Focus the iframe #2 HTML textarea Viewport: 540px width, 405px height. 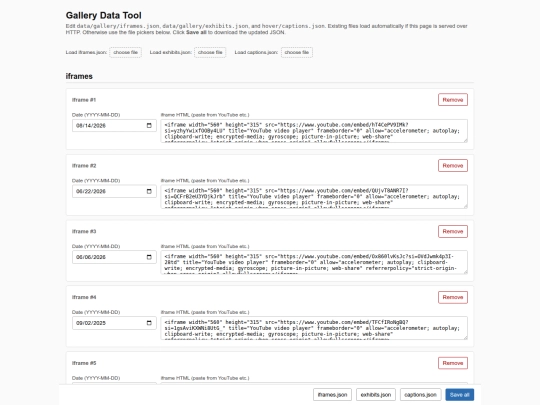coord(314,197)
